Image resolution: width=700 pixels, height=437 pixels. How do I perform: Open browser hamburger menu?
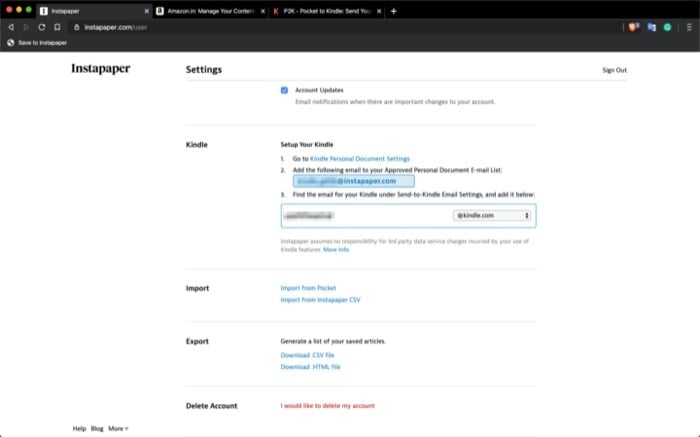coord(689,27)
